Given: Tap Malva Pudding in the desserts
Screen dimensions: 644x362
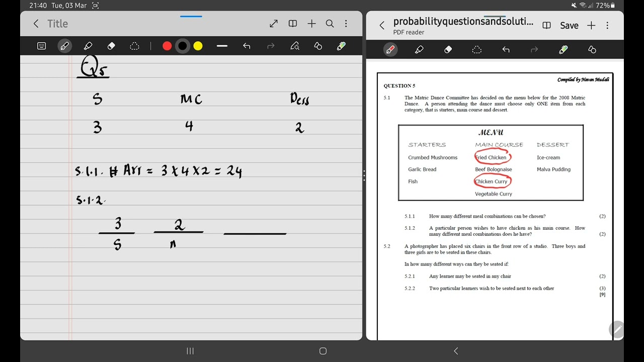Looking at the screenshot, I should (x=553, y=169).
